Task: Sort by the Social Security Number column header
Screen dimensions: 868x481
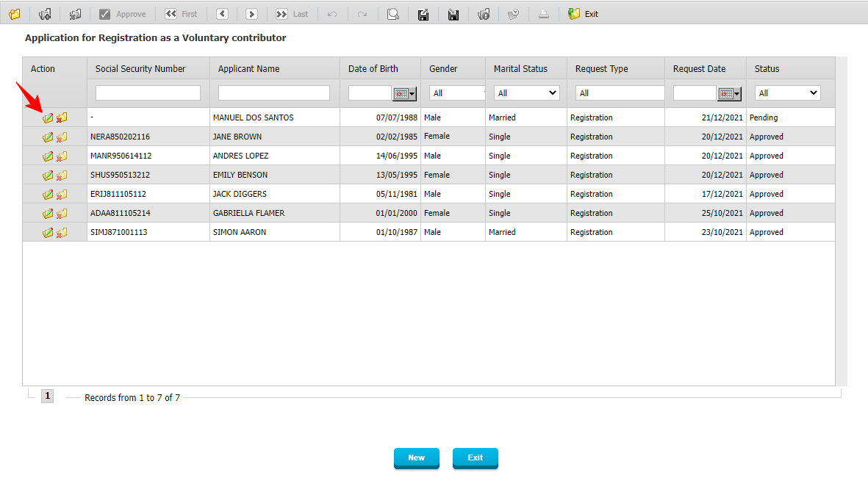Action: pos(140,68)
